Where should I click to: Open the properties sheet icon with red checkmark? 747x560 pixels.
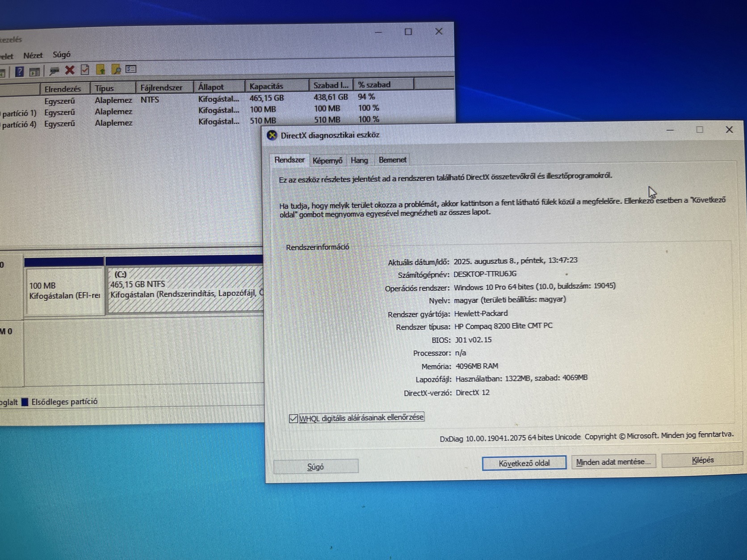[85, 70]
